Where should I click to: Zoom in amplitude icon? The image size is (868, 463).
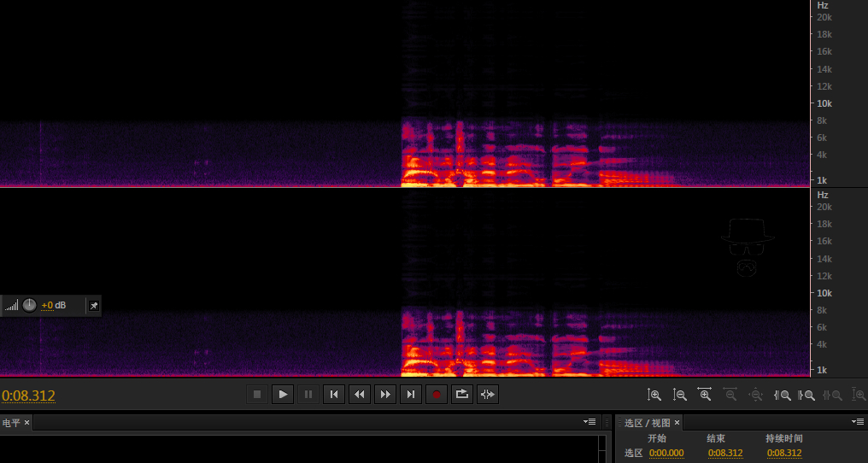tap(654, 395)
